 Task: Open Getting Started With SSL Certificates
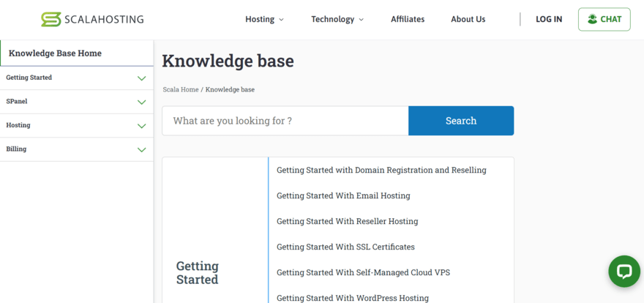345,247
